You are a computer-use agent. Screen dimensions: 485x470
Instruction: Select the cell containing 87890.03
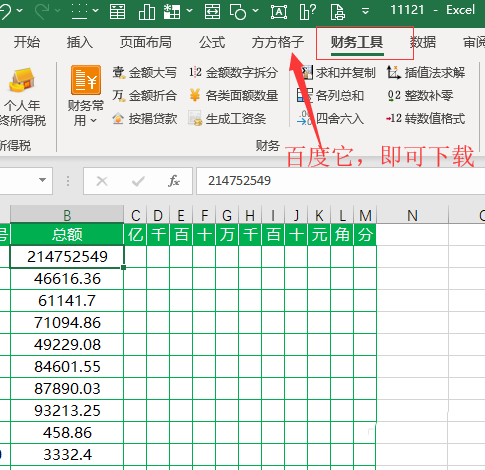coord(67,389)
